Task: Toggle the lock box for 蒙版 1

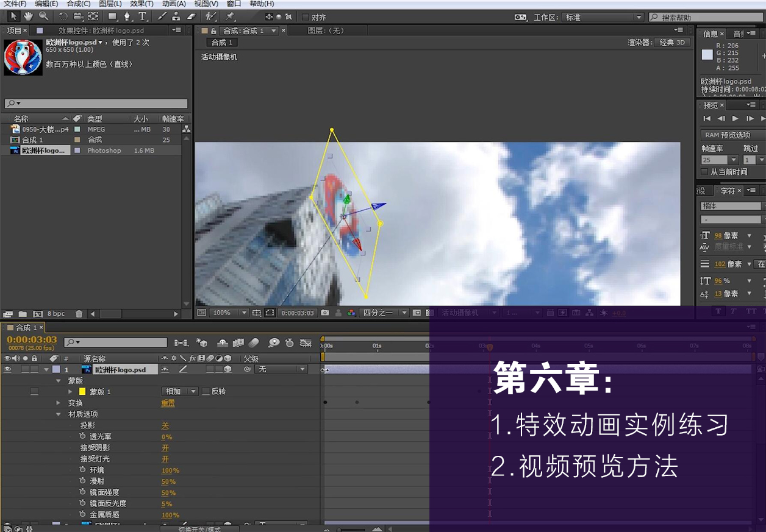Action: coord(34,391)
